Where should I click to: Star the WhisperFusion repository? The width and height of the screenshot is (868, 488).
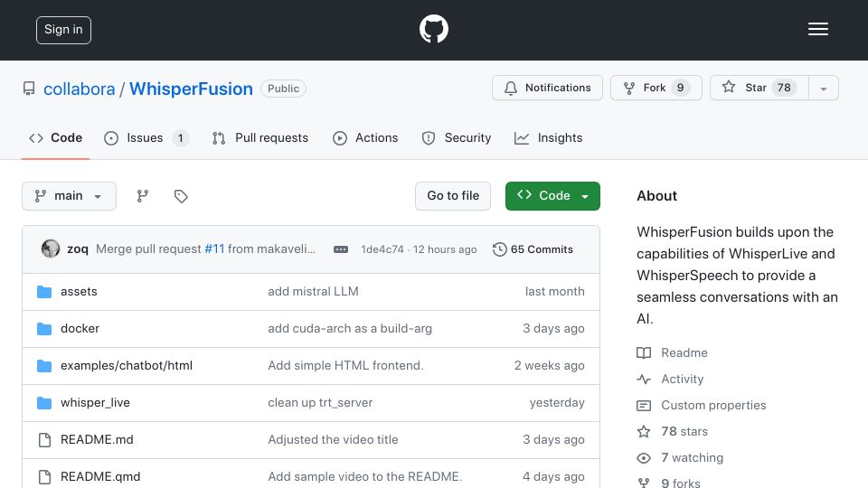(x=759, y=88)
